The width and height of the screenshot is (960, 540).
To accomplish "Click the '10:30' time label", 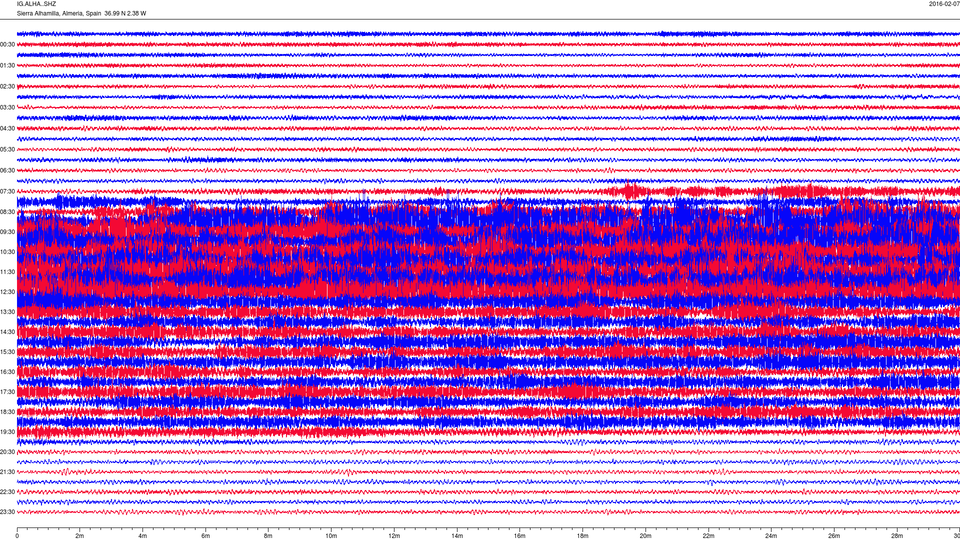I will pos(7,252).
